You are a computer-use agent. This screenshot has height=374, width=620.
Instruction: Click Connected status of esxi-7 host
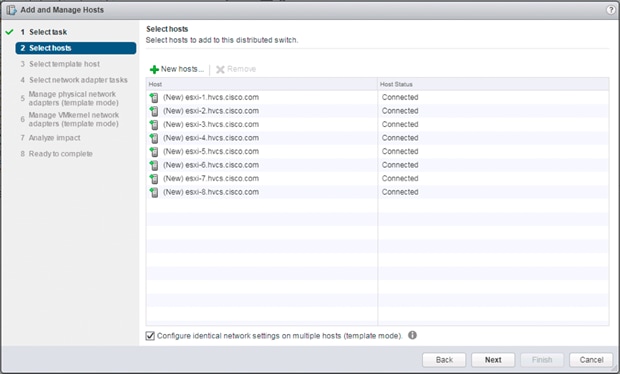(400, 178)
